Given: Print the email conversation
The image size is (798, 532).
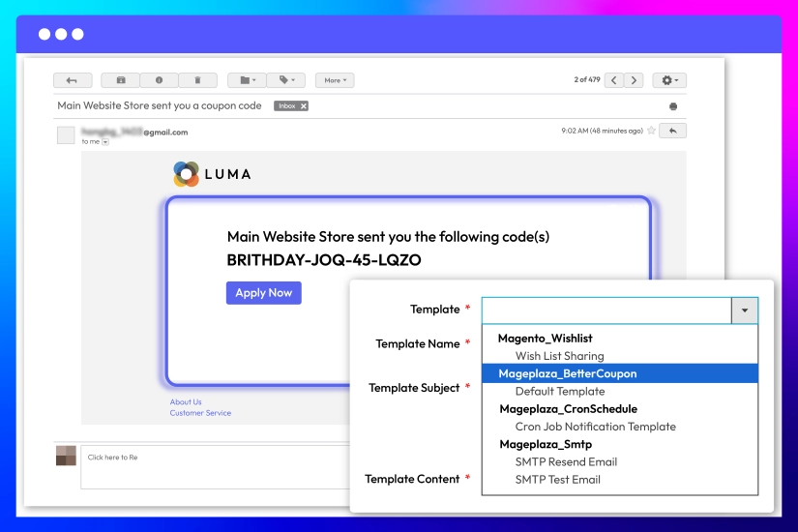Looking at the screenshot, I should pyautogui.click(x=673, y=106).
